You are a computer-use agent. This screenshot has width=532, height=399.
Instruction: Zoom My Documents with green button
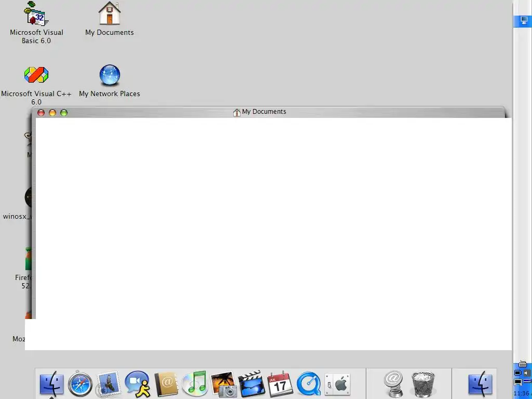pos(64,113)
